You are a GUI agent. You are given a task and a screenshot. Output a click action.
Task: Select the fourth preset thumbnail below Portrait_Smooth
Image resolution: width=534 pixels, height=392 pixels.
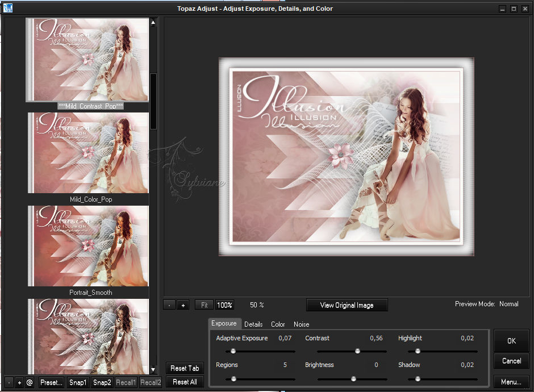pyautogui.click(x=89, y=336)
